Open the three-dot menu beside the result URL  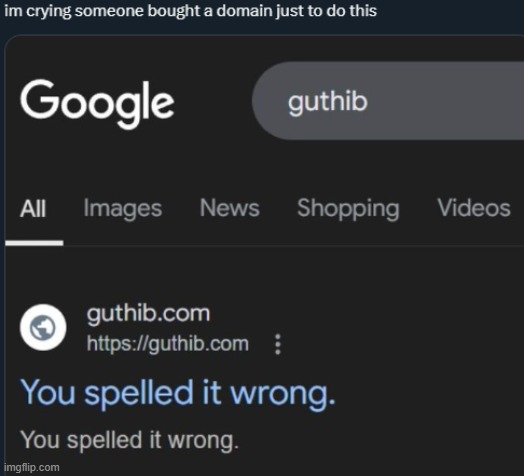(x=277, y=344)
